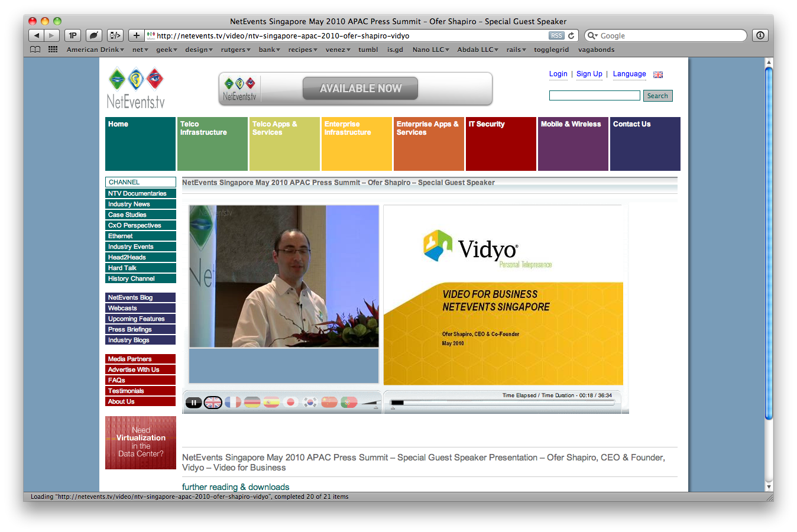This screenshot has height=532, width=797.
Task: Click the RSS badge in address bar
Action: [556, 35]
